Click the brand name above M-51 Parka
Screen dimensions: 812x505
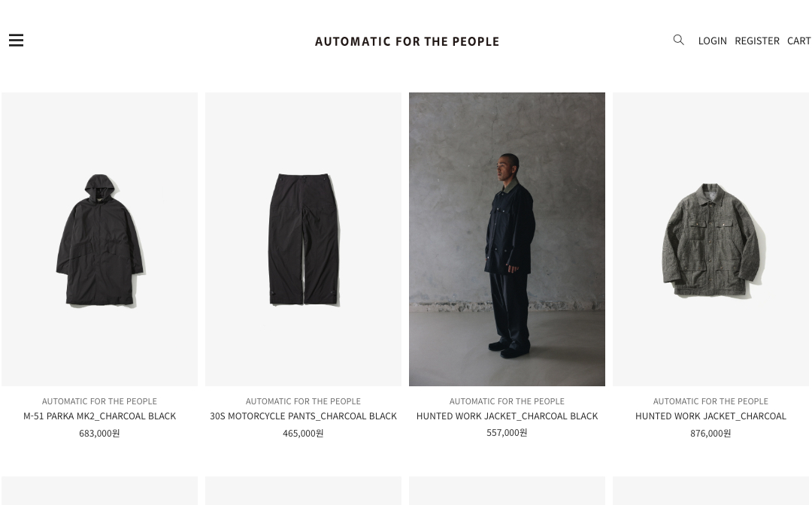click(x=99, y=401)
